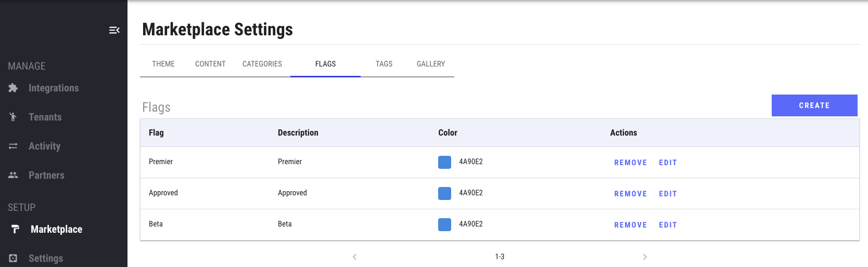Open the Categories tab
This screenshot has height=267, width=868.
tap(262, 64)
